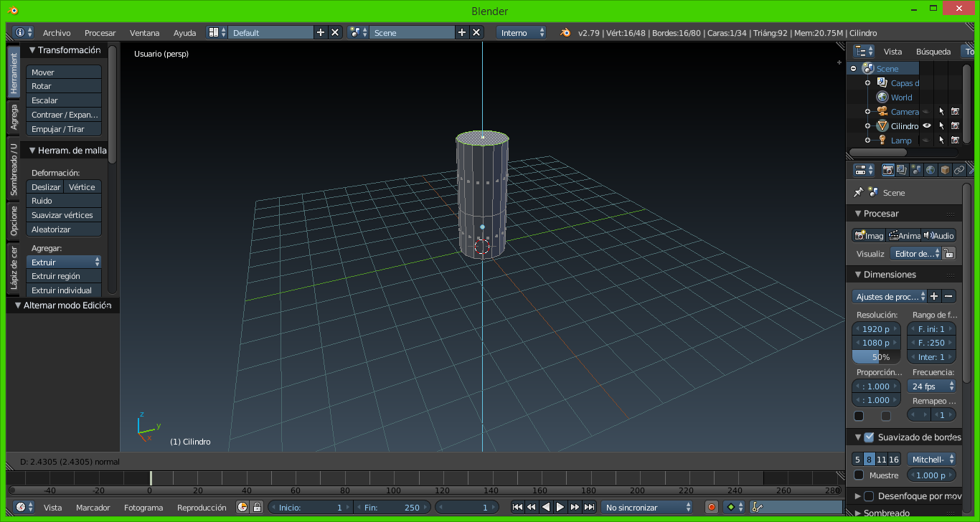980x522 pixels.
Task: Click the Blender logo in the info header
Action: [x=566, y=33]
